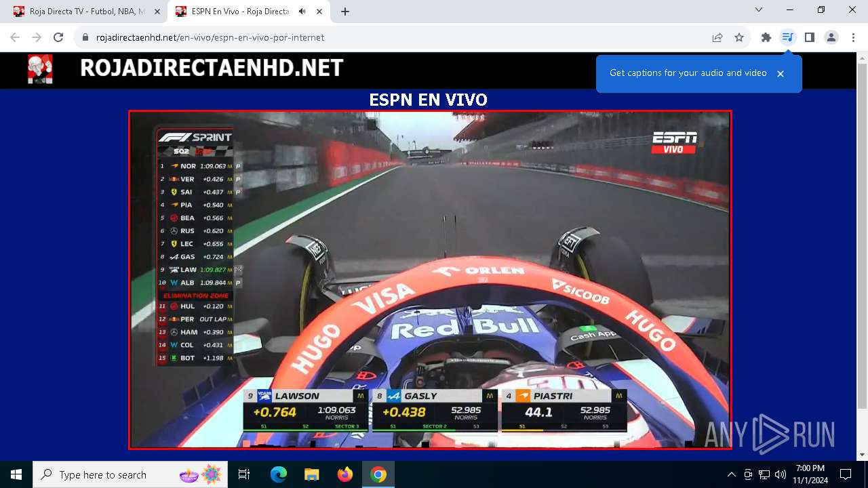The image size is (868, 488).
Task: Close the Roja Directa TV tab
Action: [x=157, y=12]
